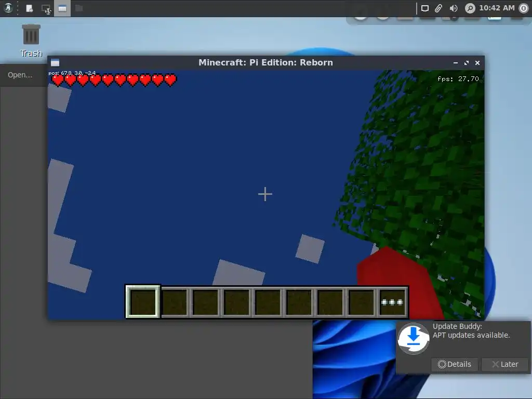Select the sixth hotbar slot
This screenshot has height=399, width=532.
299,302
